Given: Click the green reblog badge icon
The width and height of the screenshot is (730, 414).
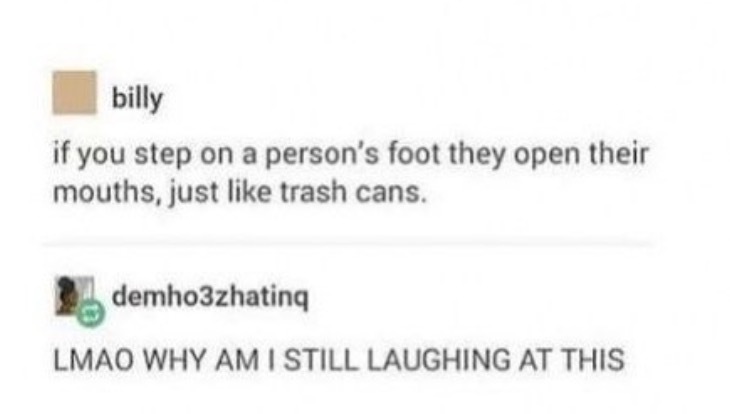Looking at the screenshot, I should pyautogui.click(x=91, y=312).
